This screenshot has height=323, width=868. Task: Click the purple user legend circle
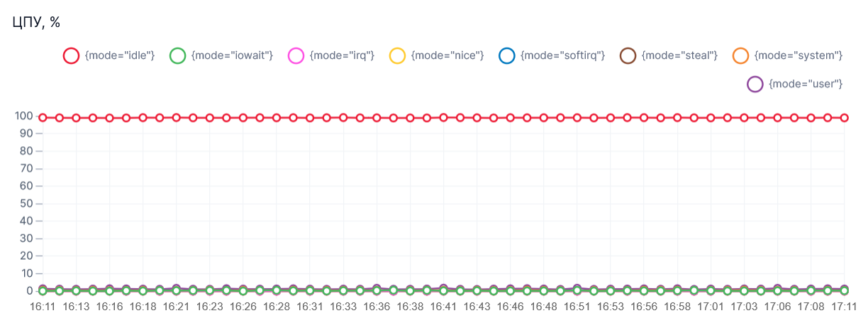[x=755, y=84]
